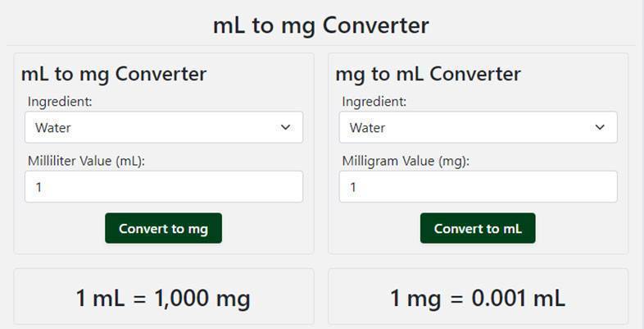Focus the Milligram Value (mg) input field

(x=478, y=187)
